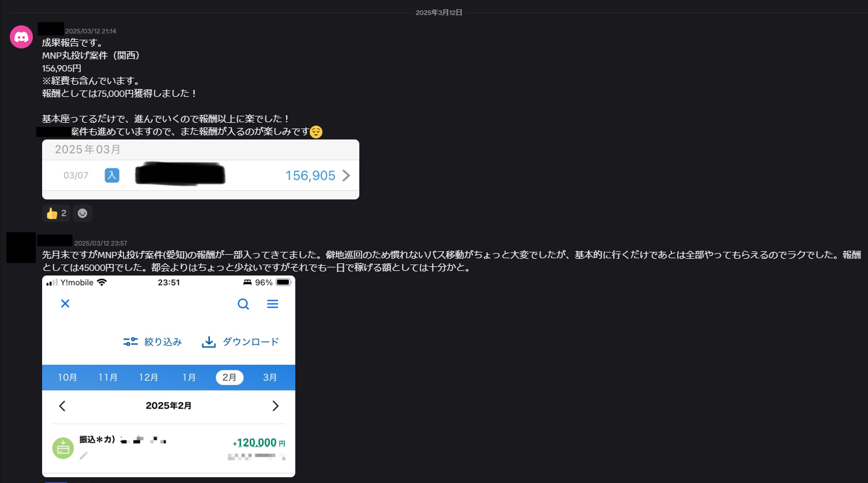
Task: Open the hamburger menu icon in the bank app
Action: pyautogui.click(x=273, y=304)
